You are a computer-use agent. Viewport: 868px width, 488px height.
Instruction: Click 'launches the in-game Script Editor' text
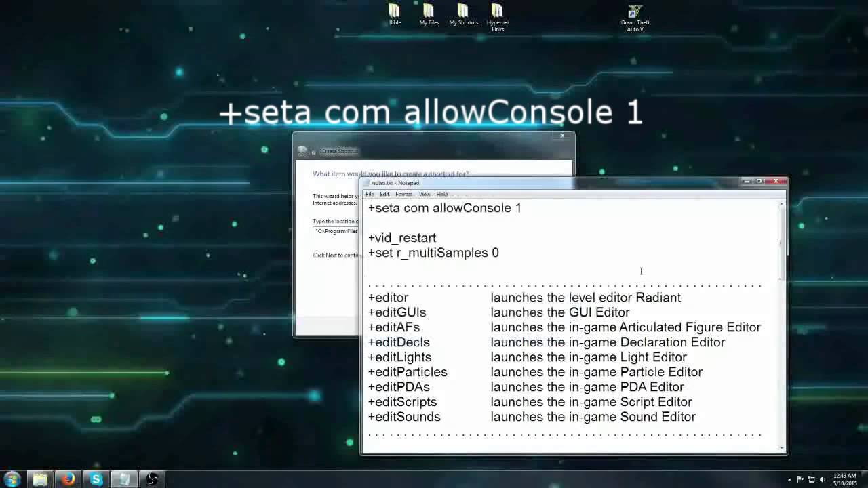(x=591, y=402)
